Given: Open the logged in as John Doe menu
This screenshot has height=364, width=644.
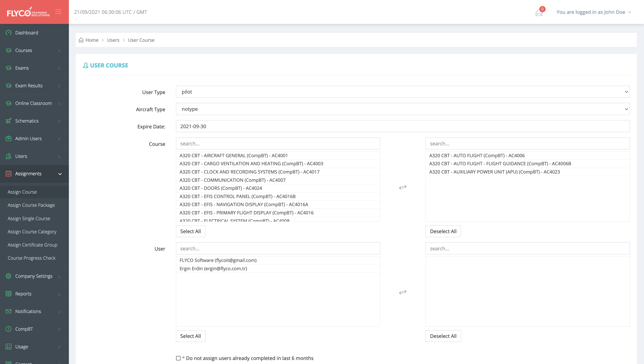Looking at the screenshot, I should point(593,12).
